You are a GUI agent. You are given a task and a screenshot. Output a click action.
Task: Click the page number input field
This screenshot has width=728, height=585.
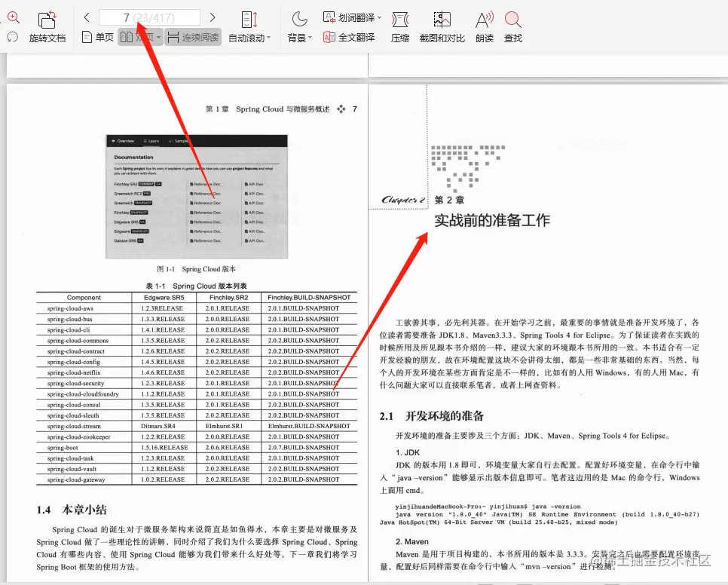pos(149,17)
